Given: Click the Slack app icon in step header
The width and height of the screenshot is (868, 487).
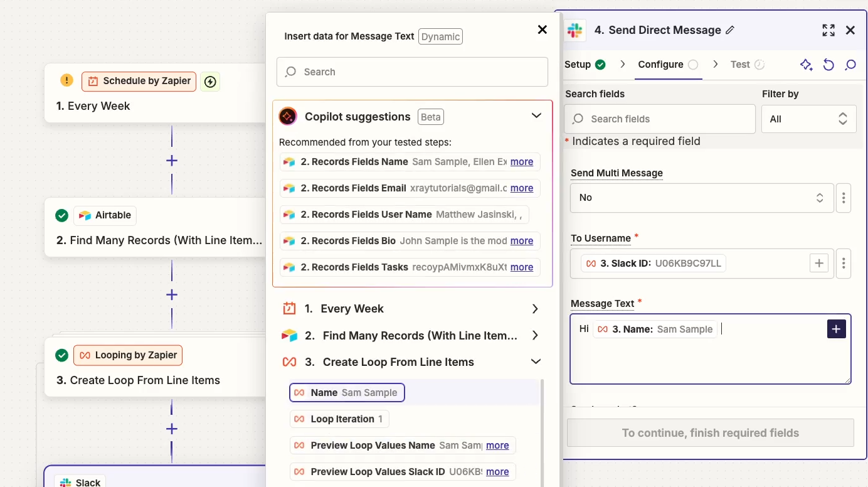Looking at the screenshot, I should click(574, 30).
